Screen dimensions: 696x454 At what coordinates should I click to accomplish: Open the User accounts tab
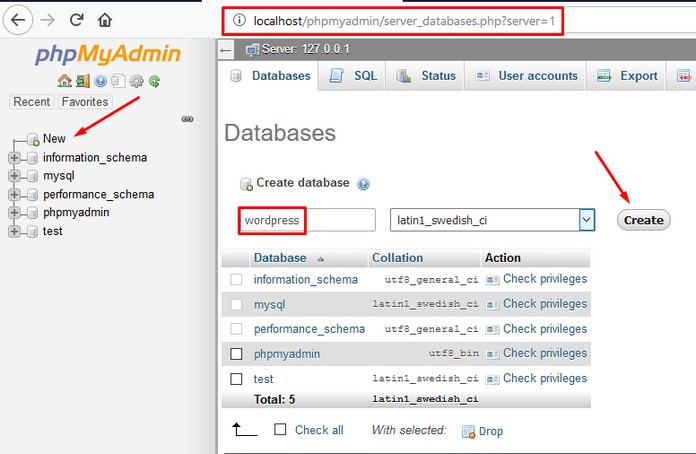526,76
